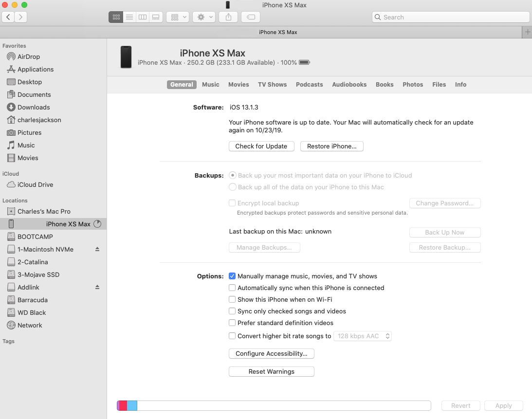Viewport: 532px width, 419px height.
Task: Switch to column view
Action: 143,17
